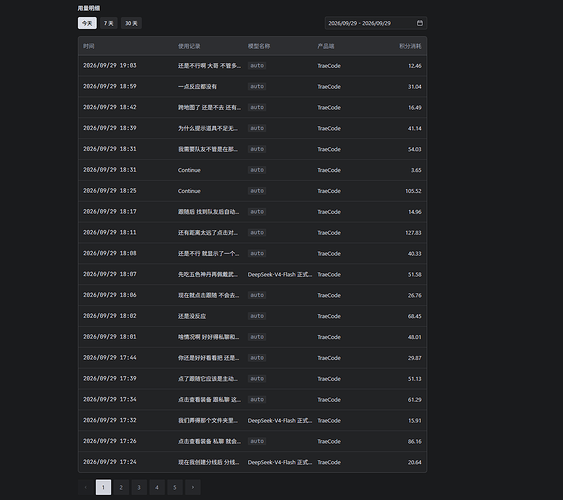Click the 时间 column header
This screenshot has height=500, width=563.
(x=89, y=46)
